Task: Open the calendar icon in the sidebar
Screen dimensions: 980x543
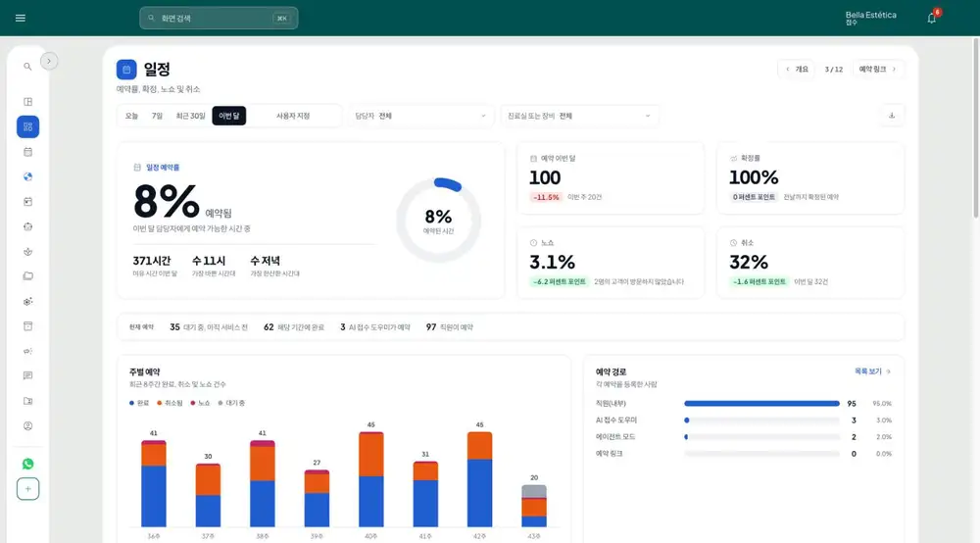Action: 27,152
